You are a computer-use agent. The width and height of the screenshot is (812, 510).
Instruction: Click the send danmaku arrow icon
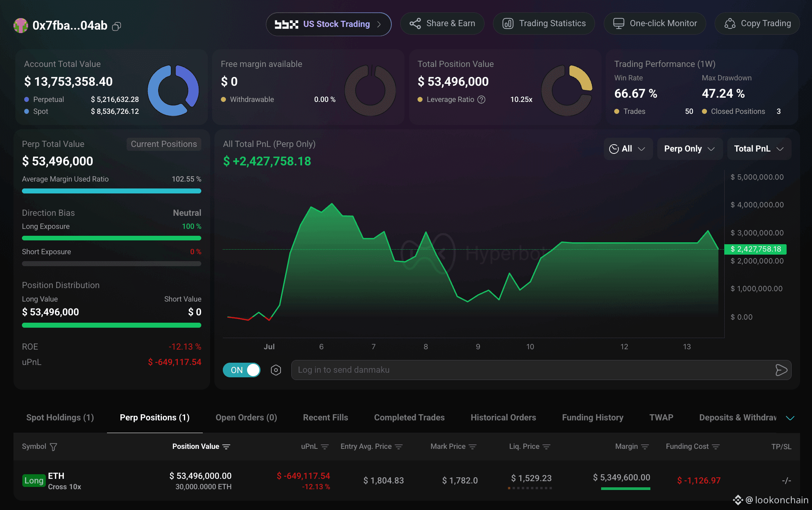pyautogui.click(x=781, y=370)
